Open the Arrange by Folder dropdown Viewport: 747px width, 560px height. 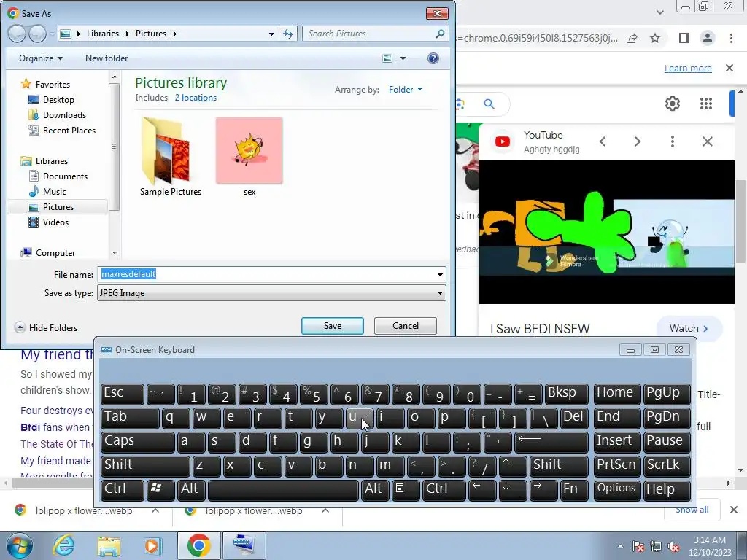coord(406,90)
